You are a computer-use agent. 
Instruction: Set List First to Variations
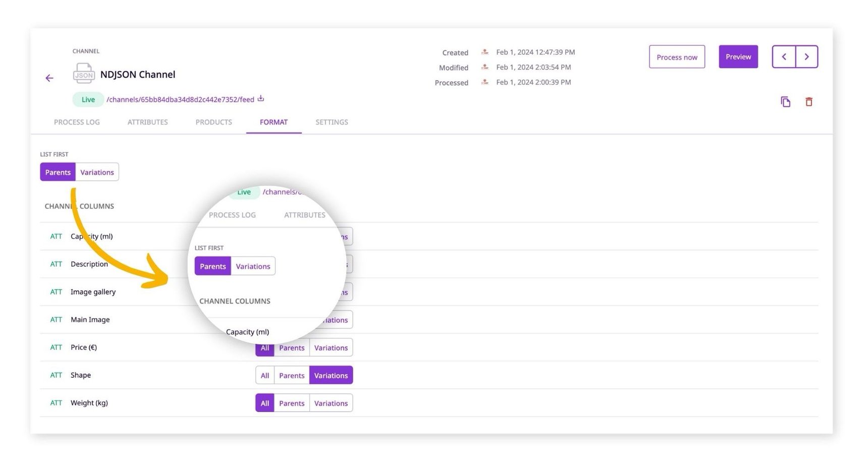click(96, 171)
